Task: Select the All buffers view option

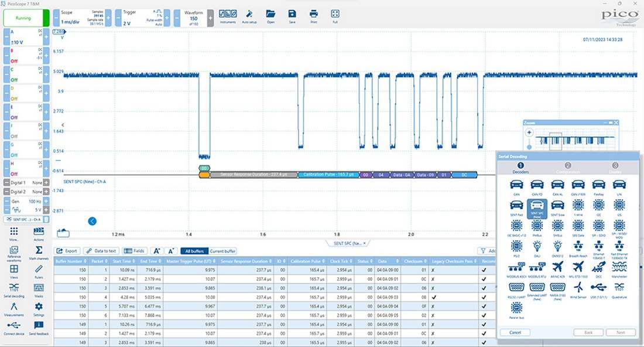Action: (x=193, y=251)
